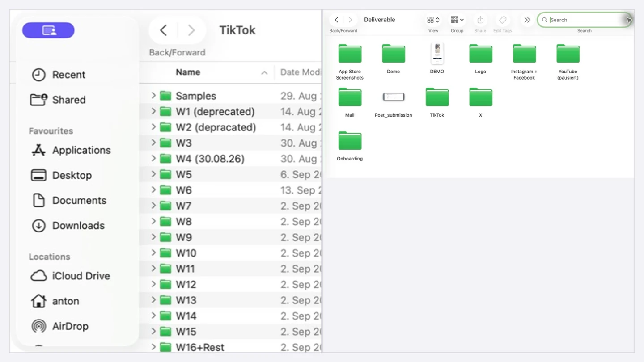Select the W11 folder row

[231, 269]
